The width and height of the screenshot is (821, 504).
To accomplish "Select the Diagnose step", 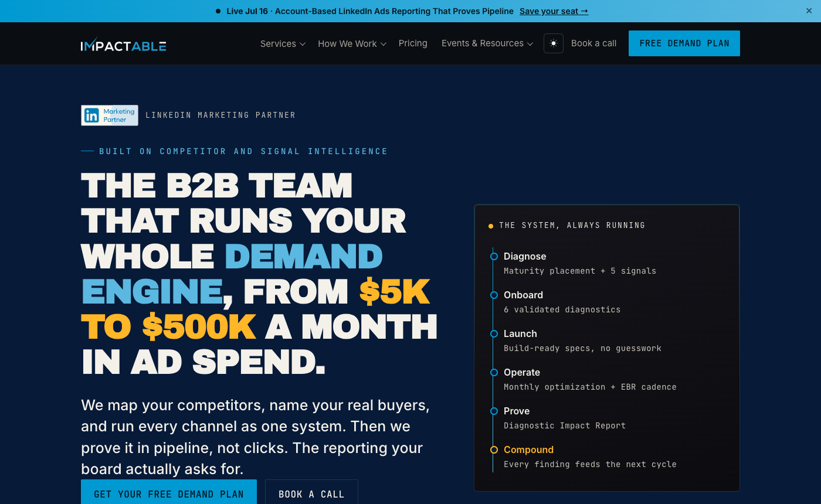I will pyautogui.click(x=525, y=257).
